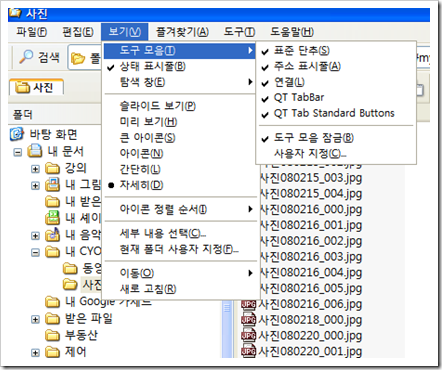Click the 검색 magnifier icon

[x=26, y=57]
